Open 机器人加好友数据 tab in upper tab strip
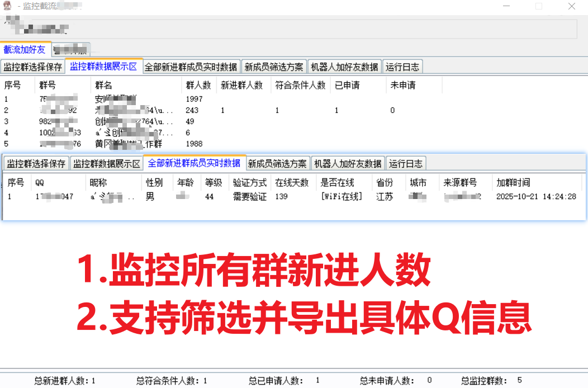This screenshot has height=388, width=588. pos(344,67)
